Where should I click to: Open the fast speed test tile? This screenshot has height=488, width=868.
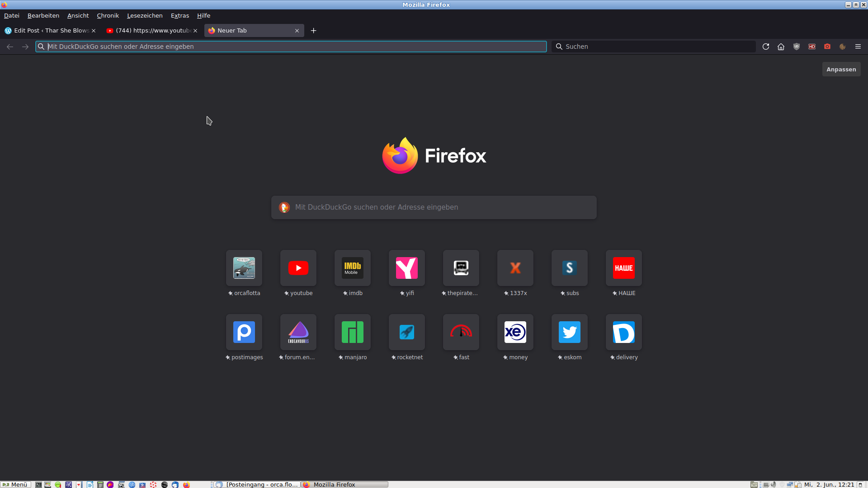tap(461, 332)
